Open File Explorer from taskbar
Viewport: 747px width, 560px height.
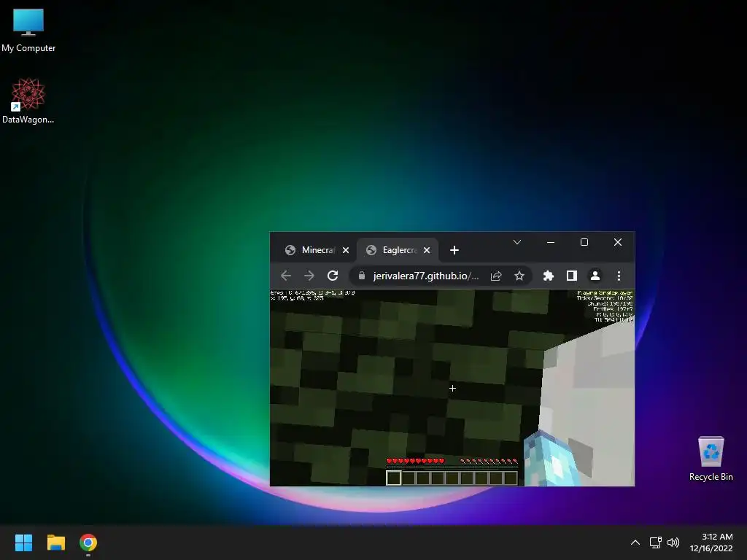[55, 542]
